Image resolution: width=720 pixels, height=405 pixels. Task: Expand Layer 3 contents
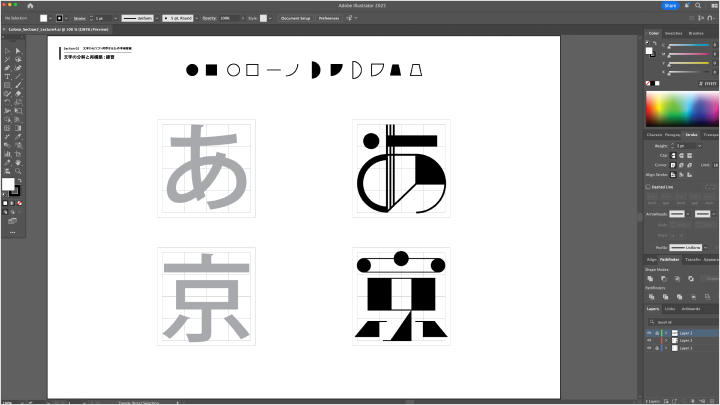coord(666,333)
